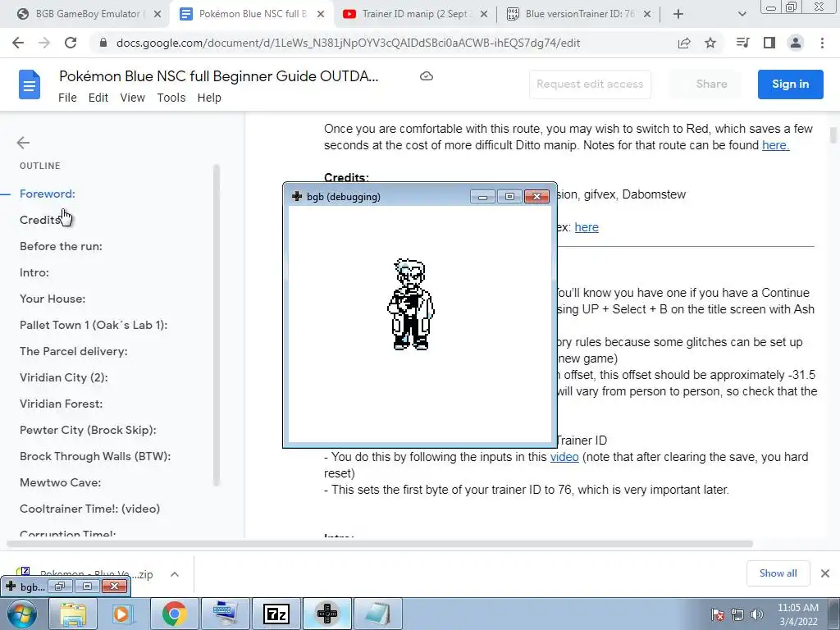
Task: Switch to Trainer ID manip YouTube tab
Action: (x=414, y=14)
